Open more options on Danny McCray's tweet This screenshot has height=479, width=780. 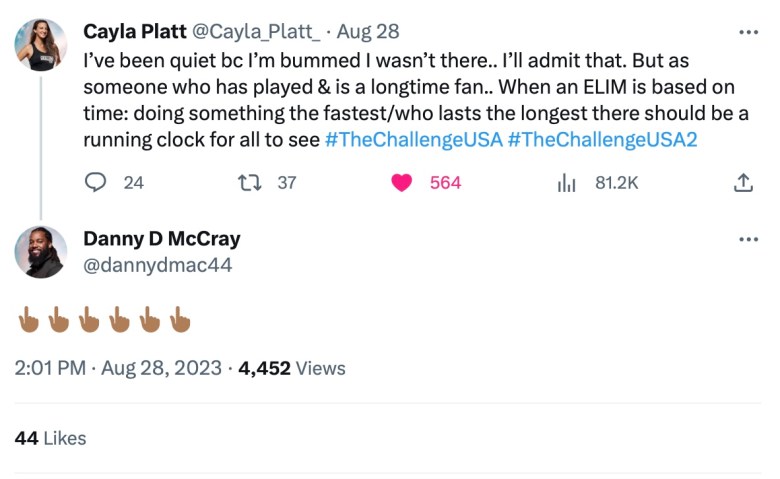point(748,240)
